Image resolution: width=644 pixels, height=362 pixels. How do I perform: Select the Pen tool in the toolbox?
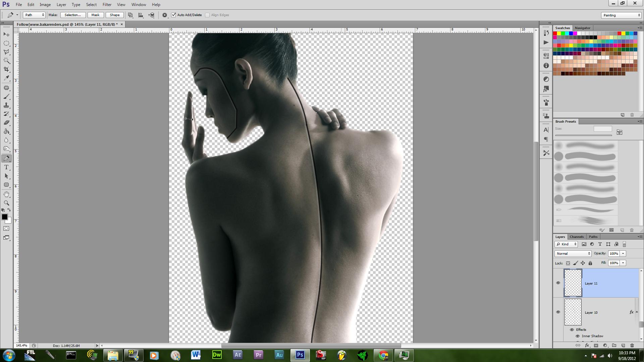(6, 159)
